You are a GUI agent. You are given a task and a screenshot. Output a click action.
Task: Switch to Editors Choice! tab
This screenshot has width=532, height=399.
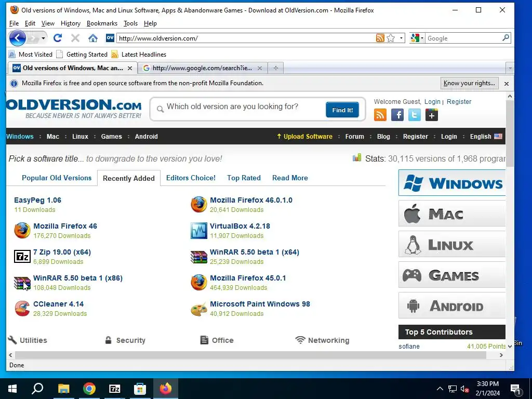pyautogui.click(x=191, y=178)
